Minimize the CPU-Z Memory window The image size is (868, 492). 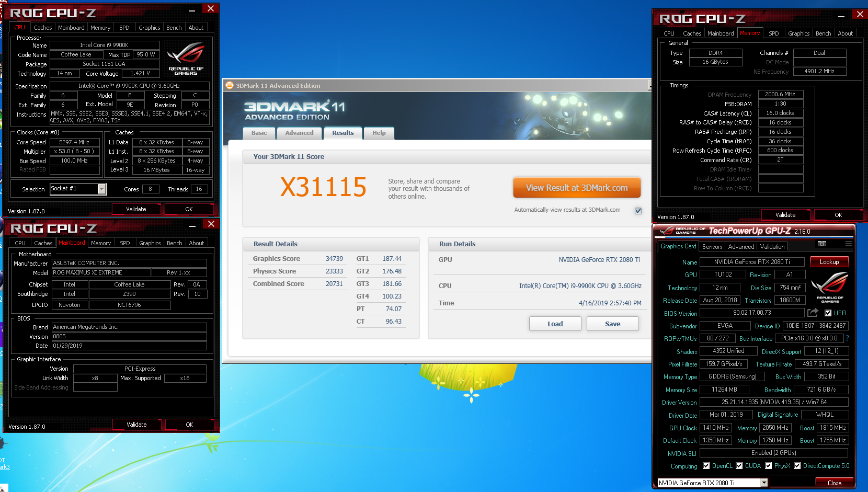841,17
